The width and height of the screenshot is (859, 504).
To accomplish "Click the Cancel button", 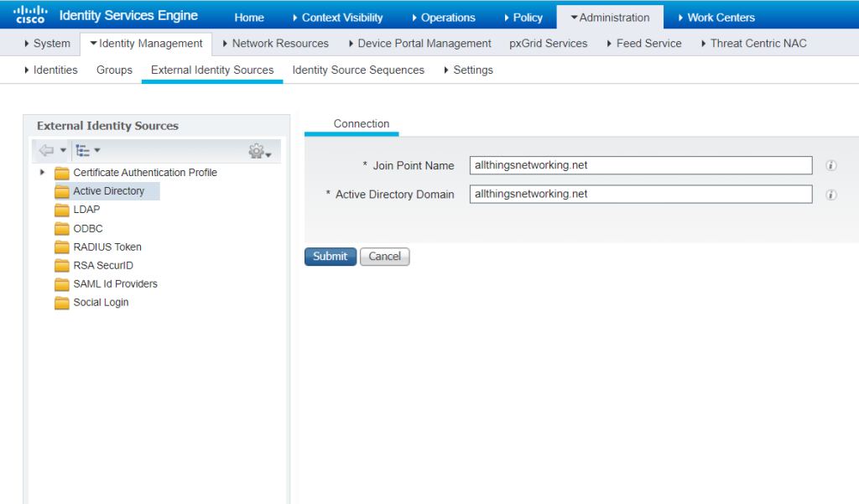I will tap(384, 257).
